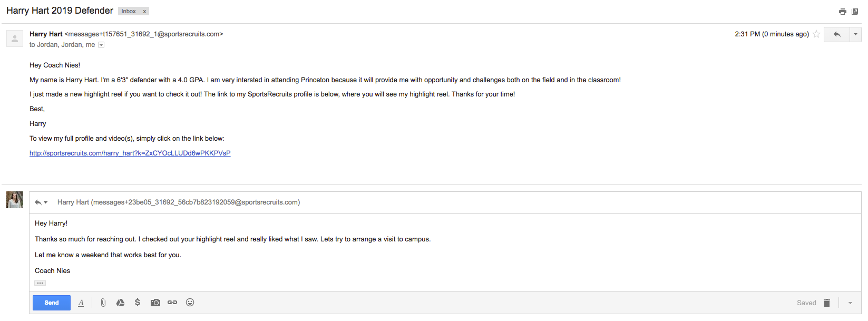Open reply type dropdown in compose box
Image resolution: width=868 pixels, height=321 pixels.
[x=41, y=202]
